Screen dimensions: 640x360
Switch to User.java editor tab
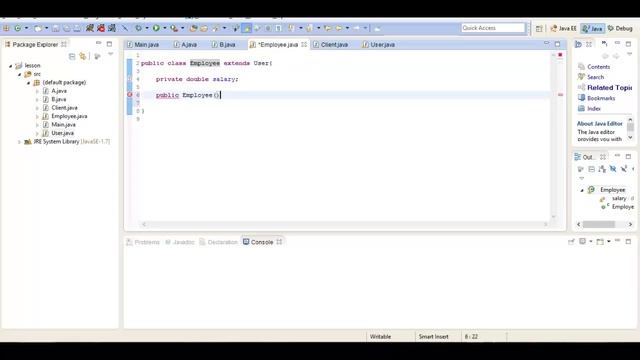[x=378, y=44]
